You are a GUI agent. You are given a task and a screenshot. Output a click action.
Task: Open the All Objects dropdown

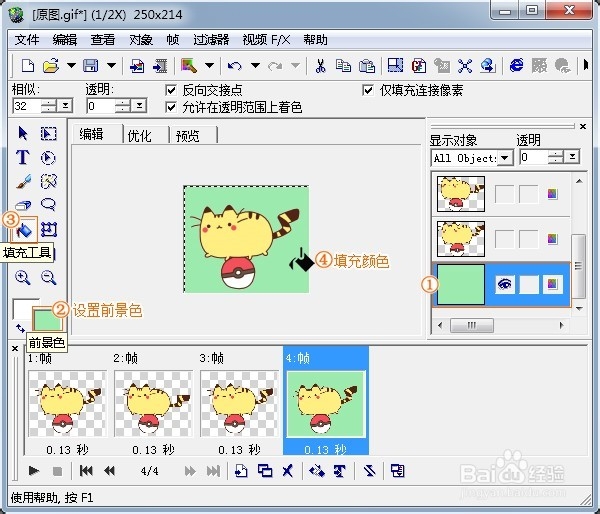(x=505, y=158)
